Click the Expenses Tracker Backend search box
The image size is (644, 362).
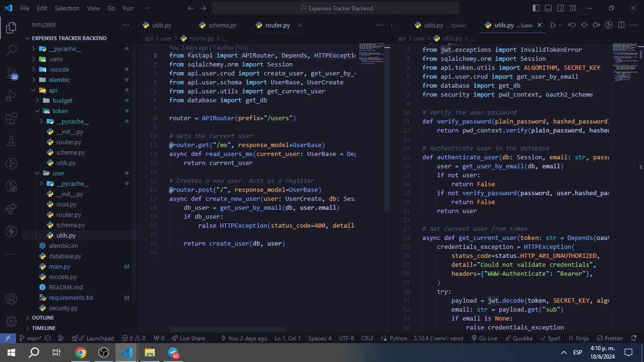tap(336, 8)
